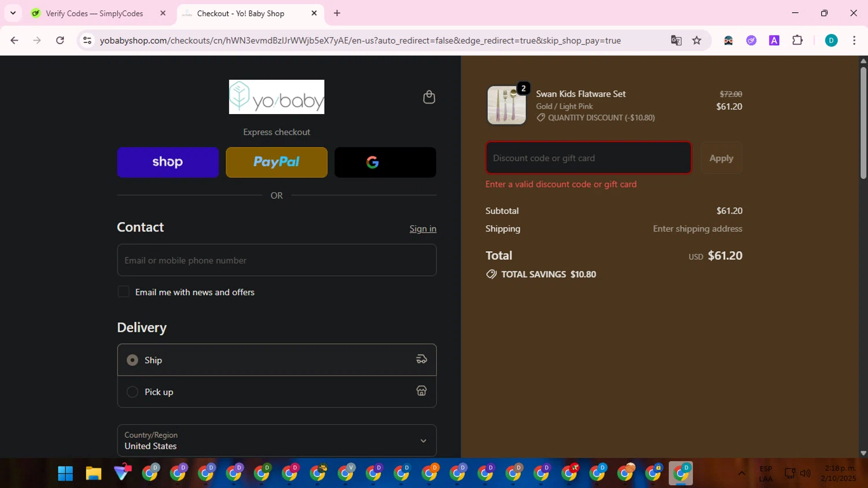This screenshot has height=488, width=868.
Task: Open the tab search dropdown arrow
Action: pyautogui.click(x=13, y=13)
